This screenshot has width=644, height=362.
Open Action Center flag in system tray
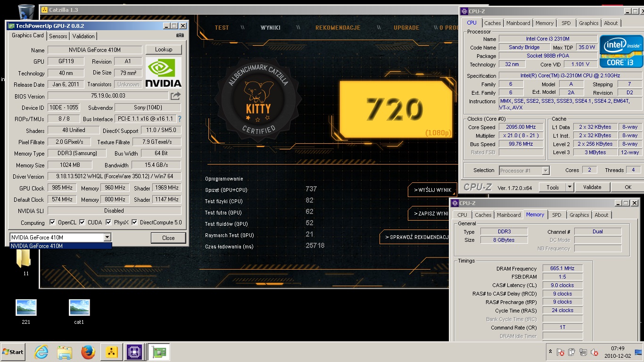click(x=561, y=352)
